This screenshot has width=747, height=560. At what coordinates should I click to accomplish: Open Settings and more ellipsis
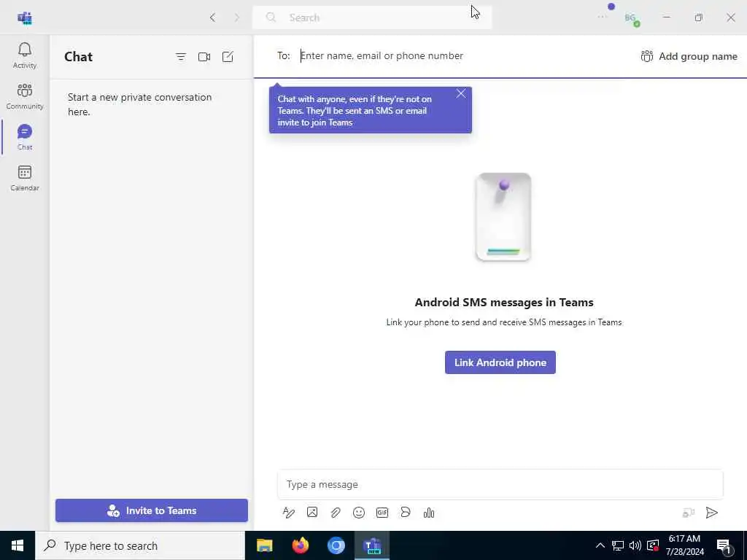602,17
